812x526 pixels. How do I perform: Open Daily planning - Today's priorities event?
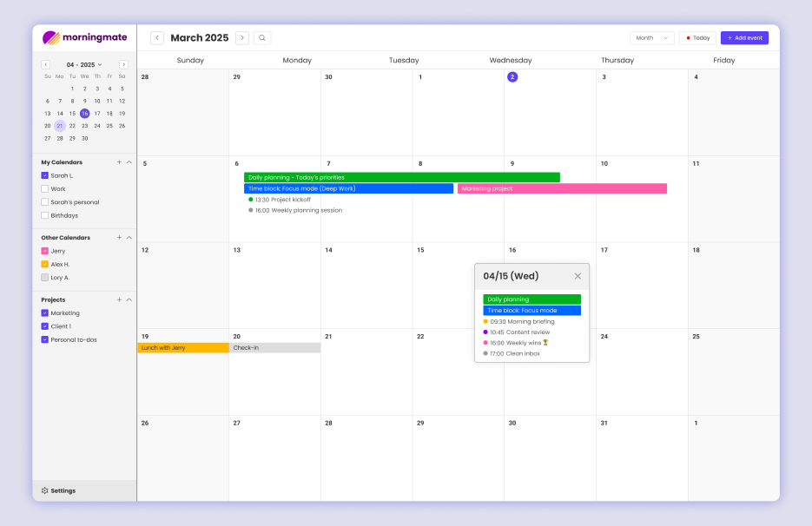(402, 178)
